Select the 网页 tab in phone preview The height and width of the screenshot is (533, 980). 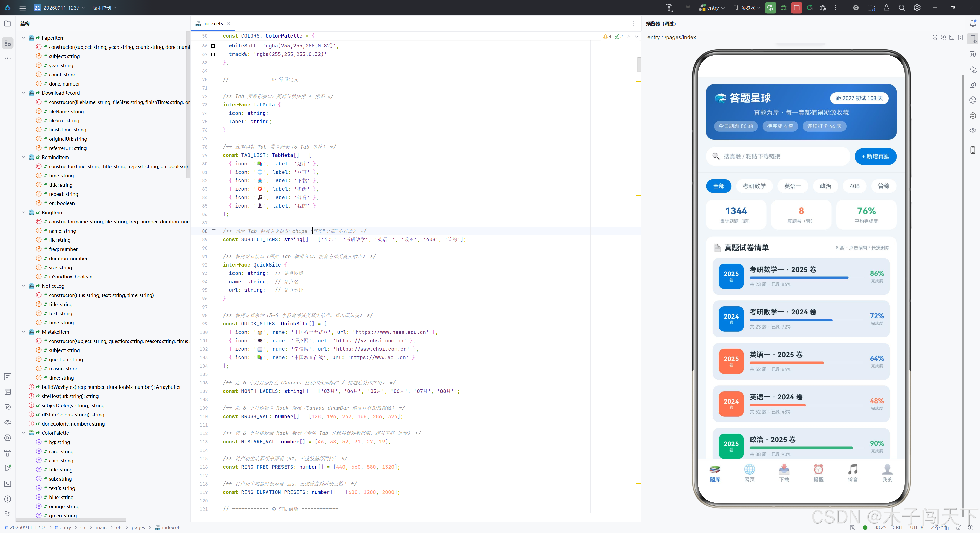pyautogui.click(x=750, y=473)
